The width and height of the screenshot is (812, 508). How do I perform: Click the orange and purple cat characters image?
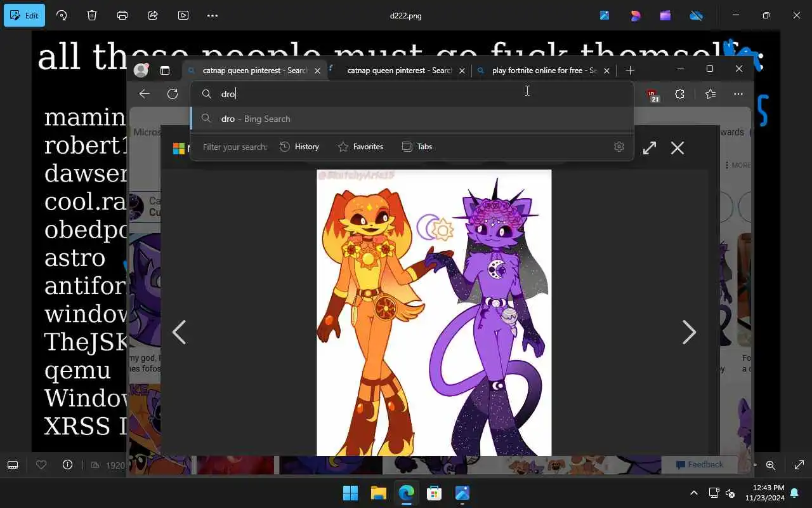click(x=434, y=312)
